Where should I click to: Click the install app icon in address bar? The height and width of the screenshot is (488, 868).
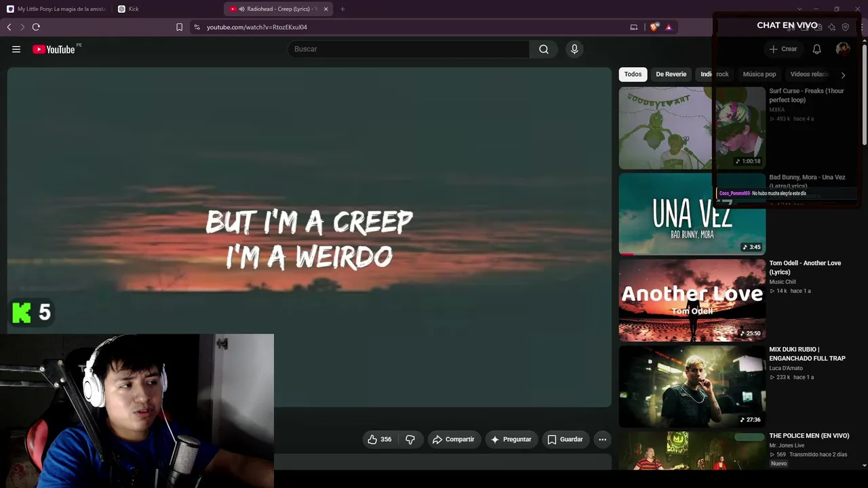point(634,27)
